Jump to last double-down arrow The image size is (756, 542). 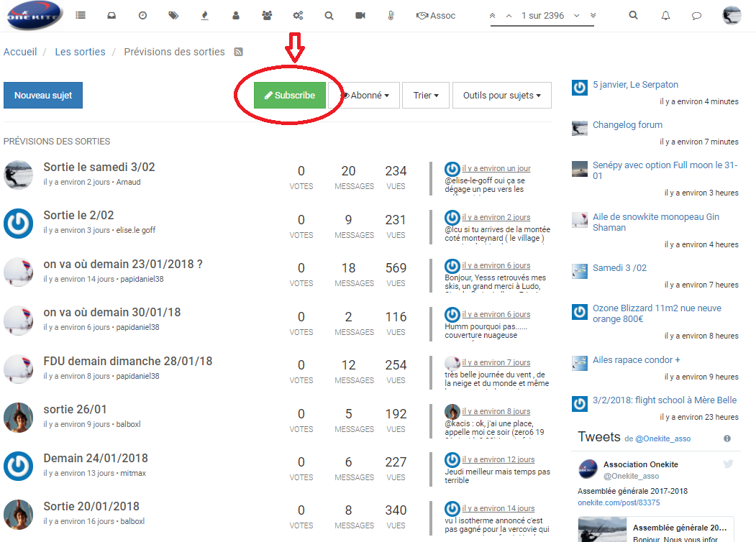tap(593, 15)
